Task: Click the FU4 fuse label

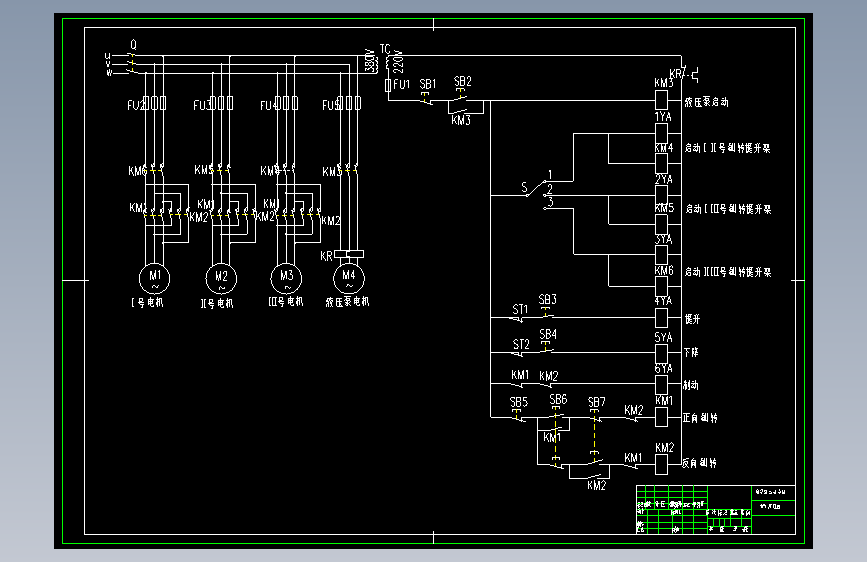Action: 269,105
